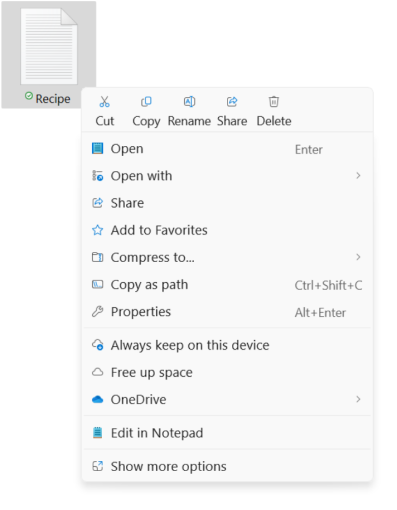Expand the OneDrive submenu chevron
The width and height of the screenshot is (397, 510).
[x=358, y=399]
